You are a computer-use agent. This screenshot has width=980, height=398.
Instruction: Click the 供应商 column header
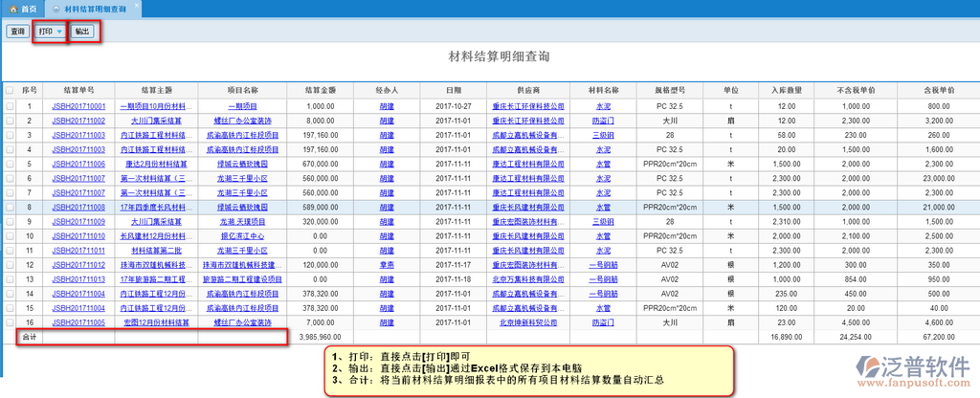[x=528, y=90]
